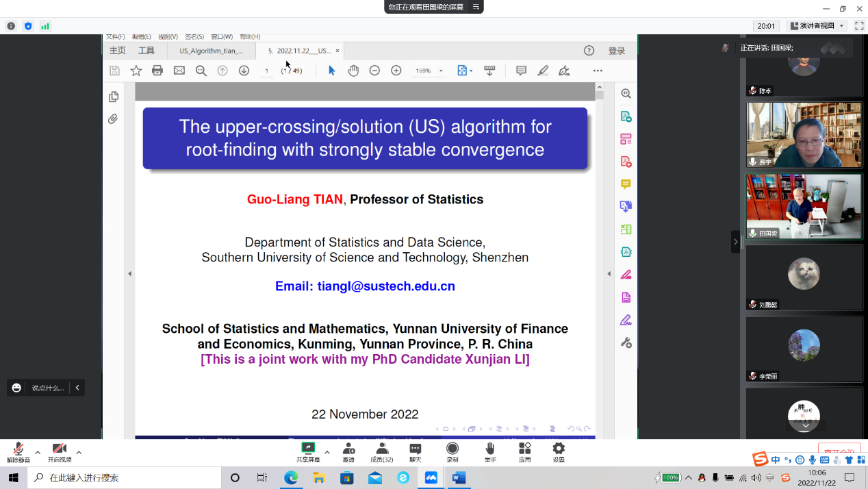Image resolution: width=868 pixels, height=489 pixels.
Task: Open the 聊天 chat panel
Action: pyautogui.click(x=415, y=452)
